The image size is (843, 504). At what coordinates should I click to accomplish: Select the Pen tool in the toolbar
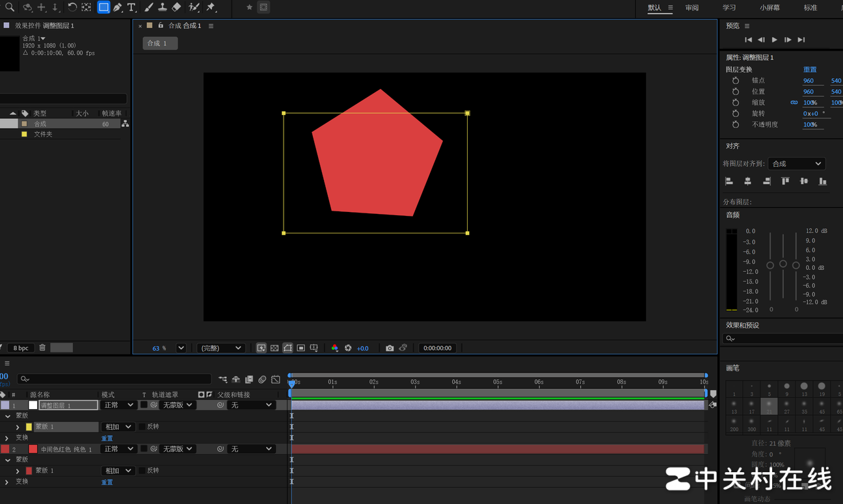click(x=118, y=8)
